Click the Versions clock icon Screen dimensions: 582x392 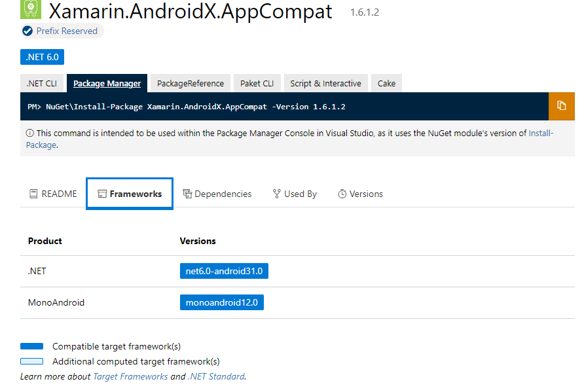341,194
